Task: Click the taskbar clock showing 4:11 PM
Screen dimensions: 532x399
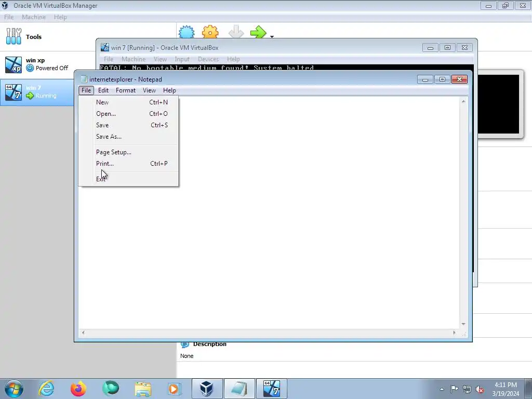Action: click(506, 389)
